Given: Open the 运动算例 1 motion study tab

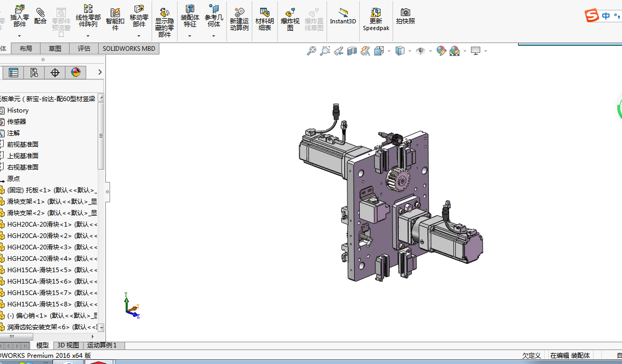Looking at the screenshot, I should (x=102, y=345).
